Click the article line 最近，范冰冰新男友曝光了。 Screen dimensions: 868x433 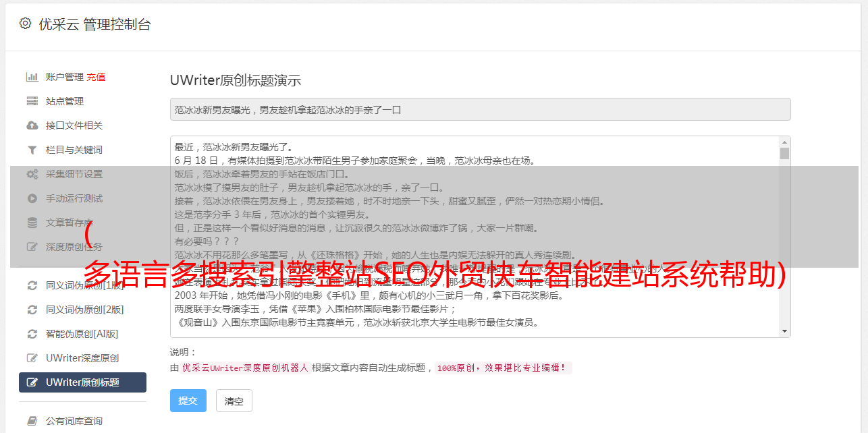click(234, 147)
